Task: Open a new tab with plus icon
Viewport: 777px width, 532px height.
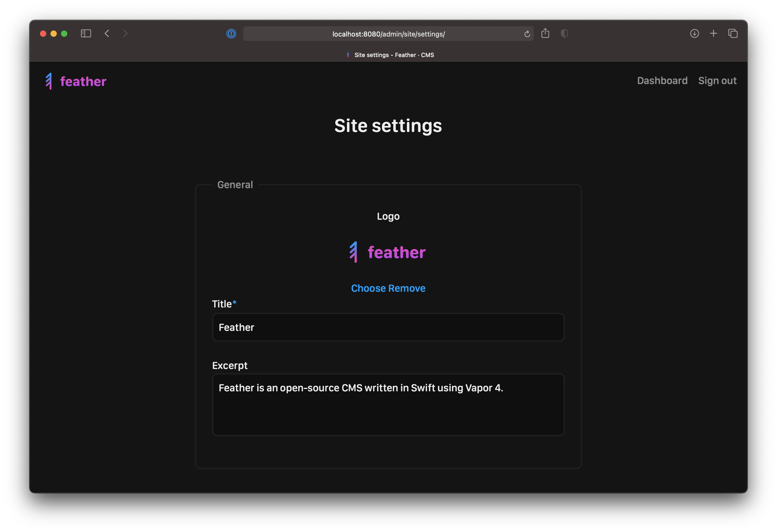Action: tap(713, 33)
